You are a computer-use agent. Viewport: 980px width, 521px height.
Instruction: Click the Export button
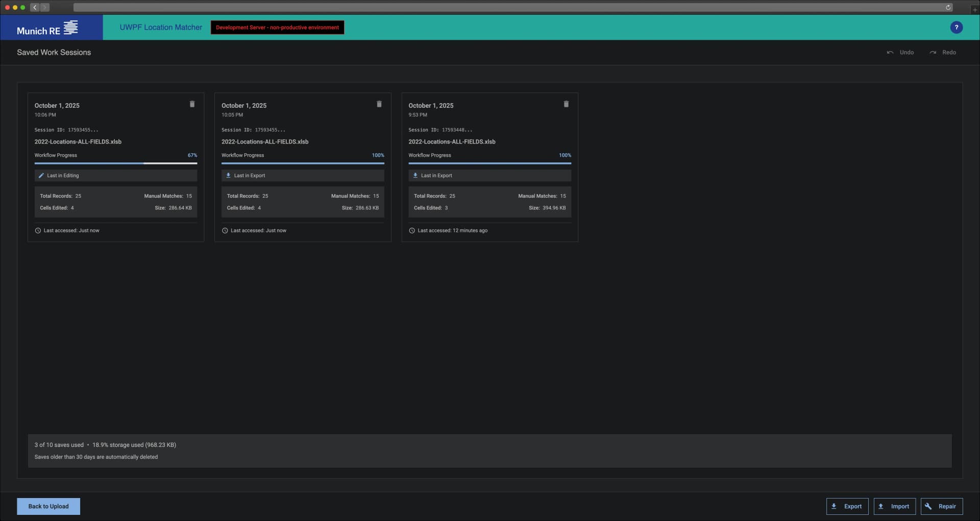pos(847,506)
